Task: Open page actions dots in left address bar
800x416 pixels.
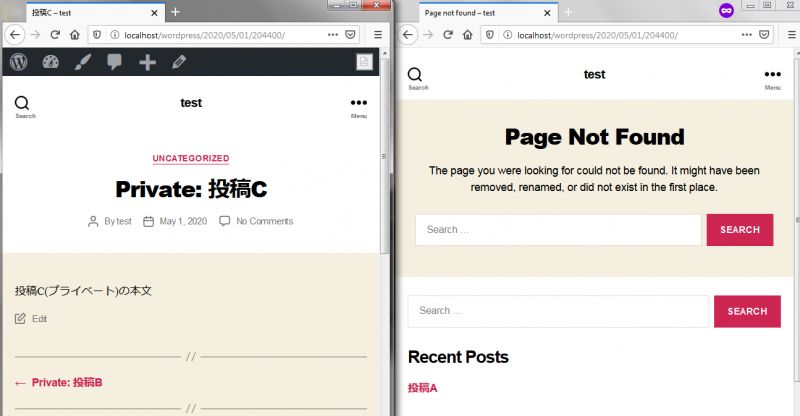Action: tap(333, 35)
